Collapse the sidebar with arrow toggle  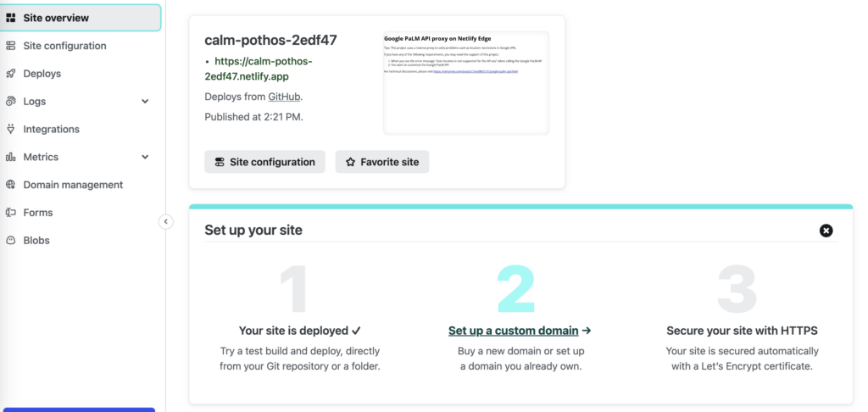tap(166, 221)
